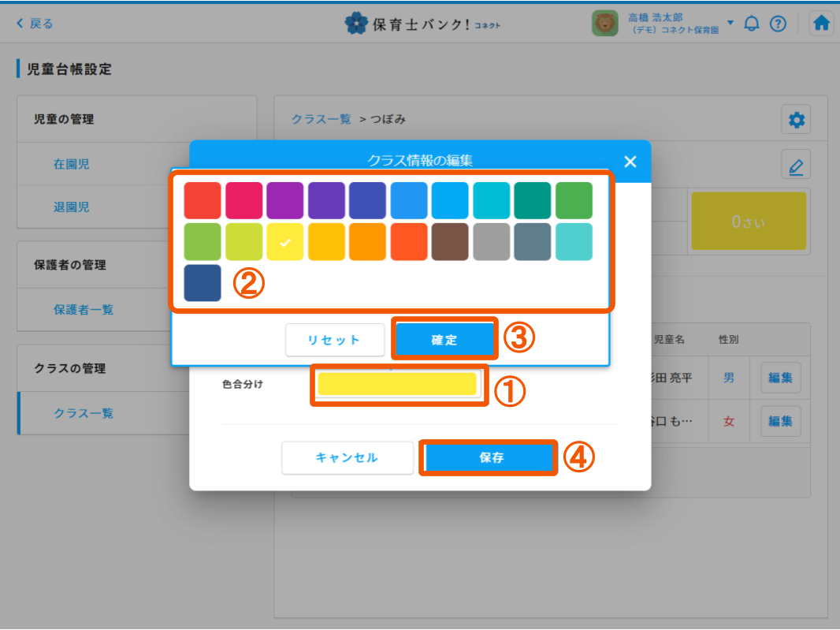This screenshot has height=630, width=840.
Task: Open the help question mark icon
Action: point(778,24)
